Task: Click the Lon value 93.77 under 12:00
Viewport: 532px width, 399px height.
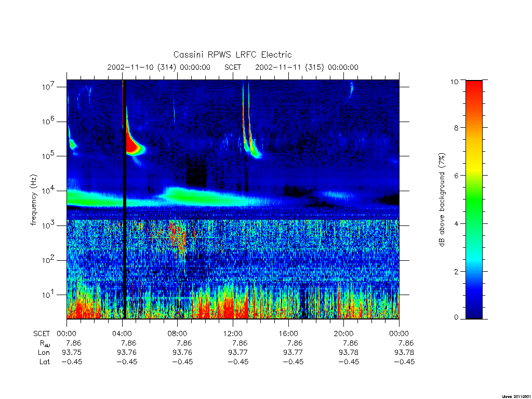Action: click(x=238, y=353)
